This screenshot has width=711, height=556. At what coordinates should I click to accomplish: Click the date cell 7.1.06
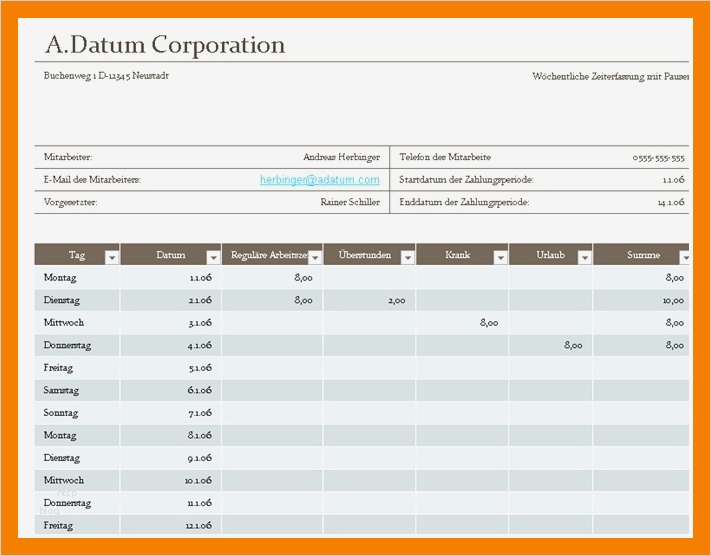pyautogui.click(x=171, y=413)
